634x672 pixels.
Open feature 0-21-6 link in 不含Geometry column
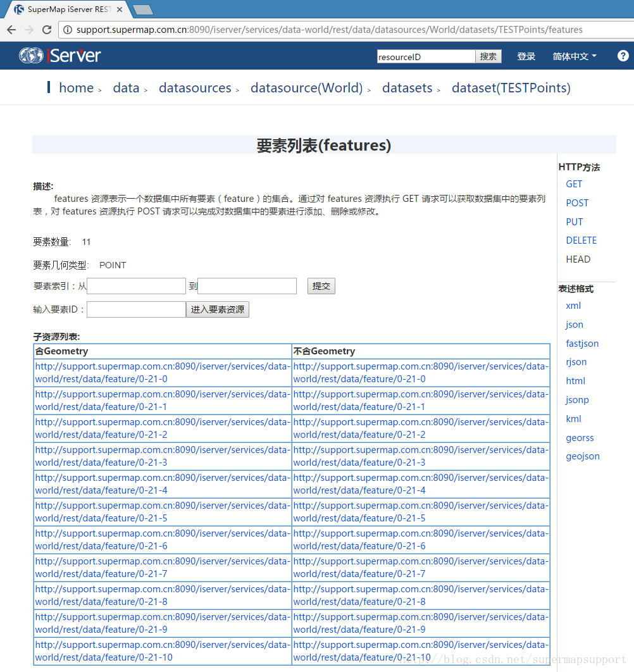point(421,540)
